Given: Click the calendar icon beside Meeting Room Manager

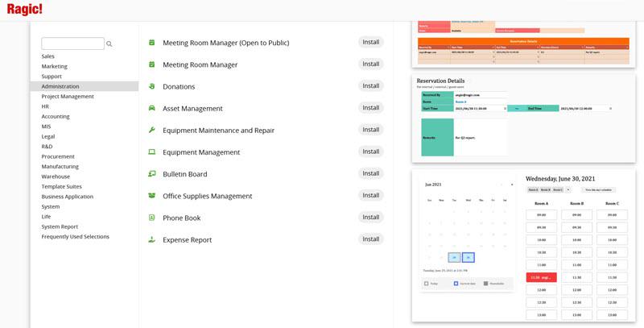Looking at the screenshot, I should pos(151,64).
